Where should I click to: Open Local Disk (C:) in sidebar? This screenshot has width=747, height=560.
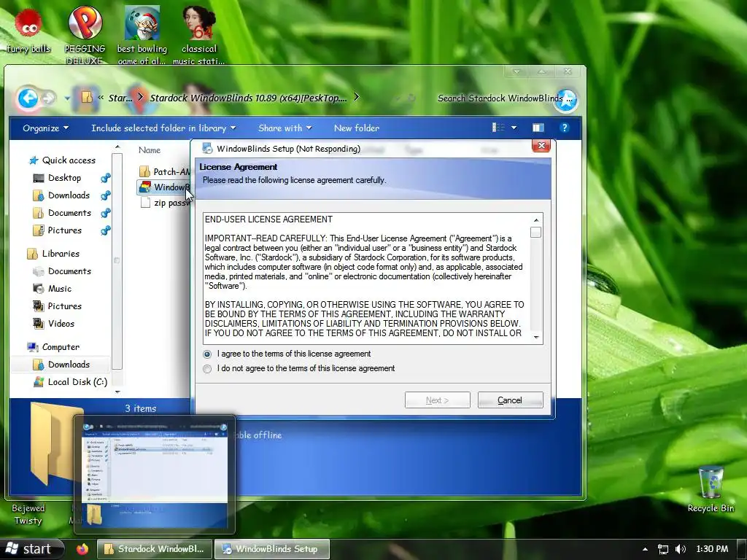point(71,382)
